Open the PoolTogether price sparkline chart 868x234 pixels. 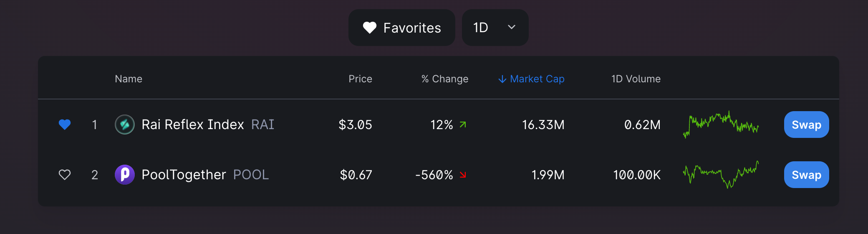pyautogui.click(x=721, y=175)
